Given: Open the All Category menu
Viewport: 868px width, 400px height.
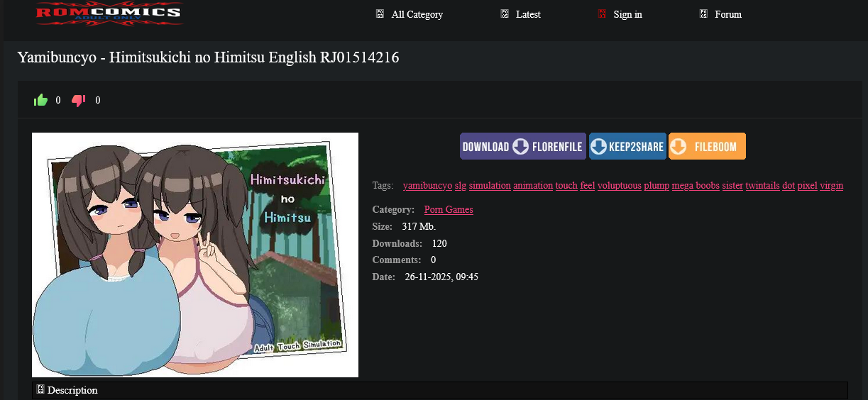Looking at the screenshot, I should 417,14.
